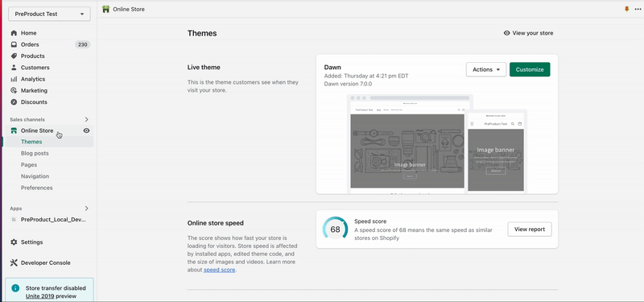Click the Discounts percent icon
Screen dimensions: 644x302
(x=14, y=102)
